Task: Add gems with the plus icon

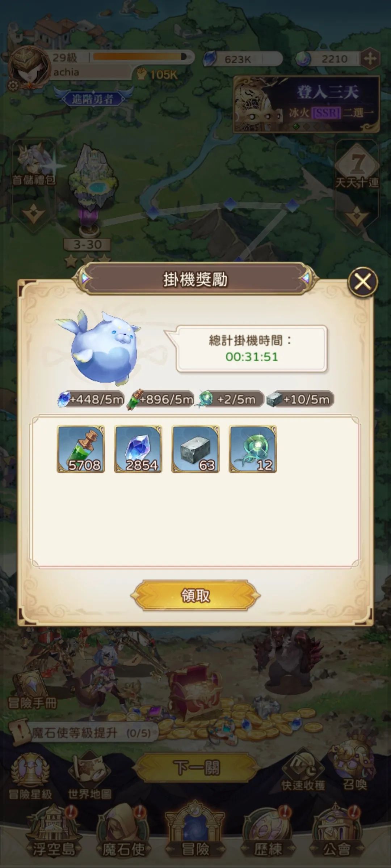Action: (370, 59)
